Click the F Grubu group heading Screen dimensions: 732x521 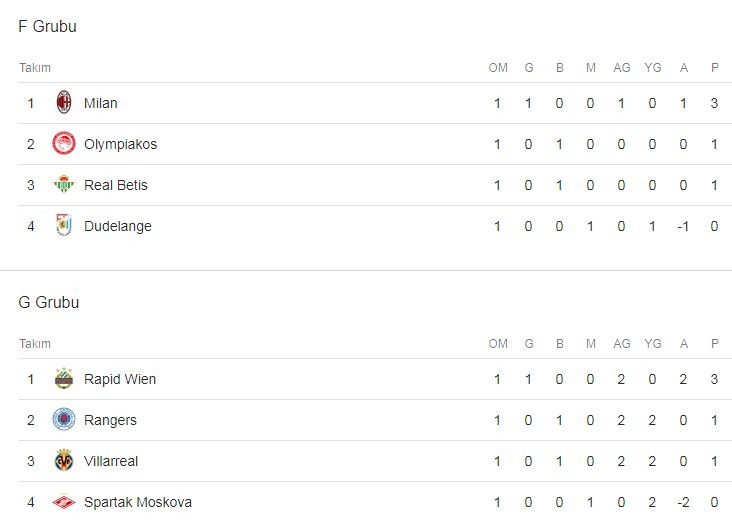coord(47,27)
